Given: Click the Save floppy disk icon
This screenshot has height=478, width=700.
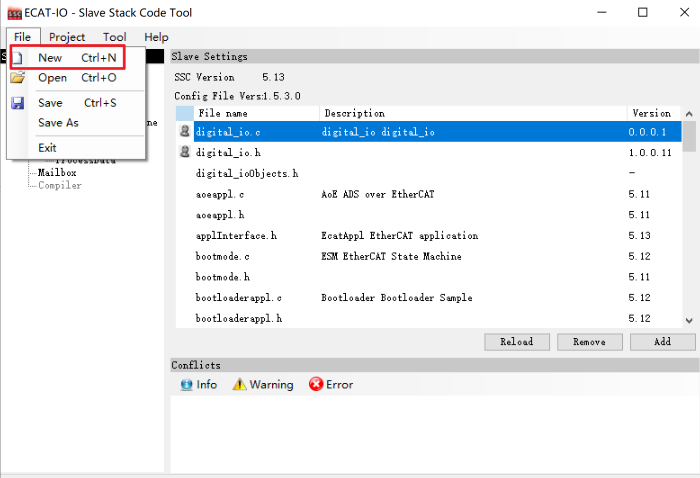Looking at the screenshot, I should [17, 103].
